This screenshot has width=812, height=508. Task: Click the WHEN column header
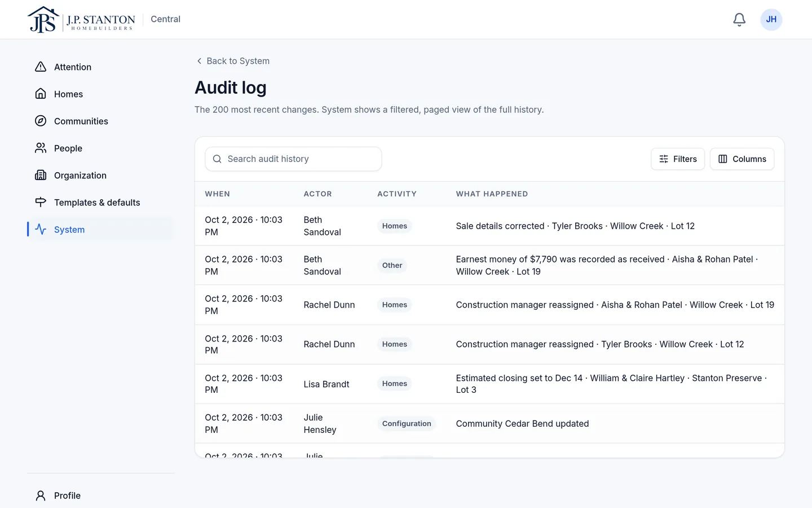click(218, 194)
